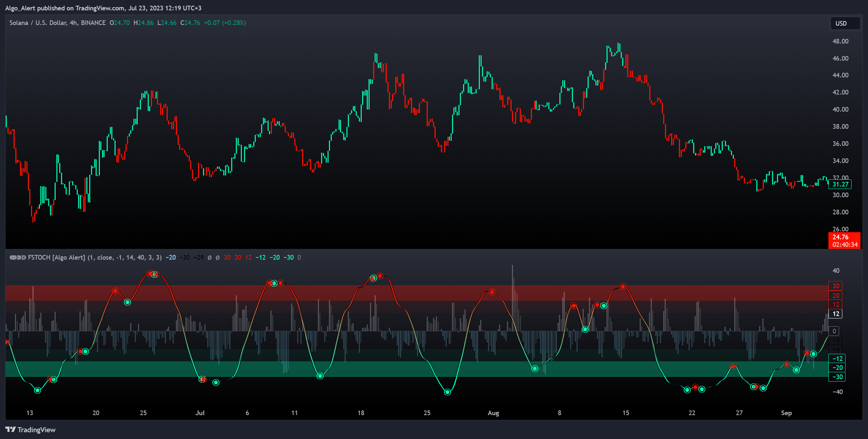
Task: Click the 13 date label on time axis
Action: coord(30,413)
